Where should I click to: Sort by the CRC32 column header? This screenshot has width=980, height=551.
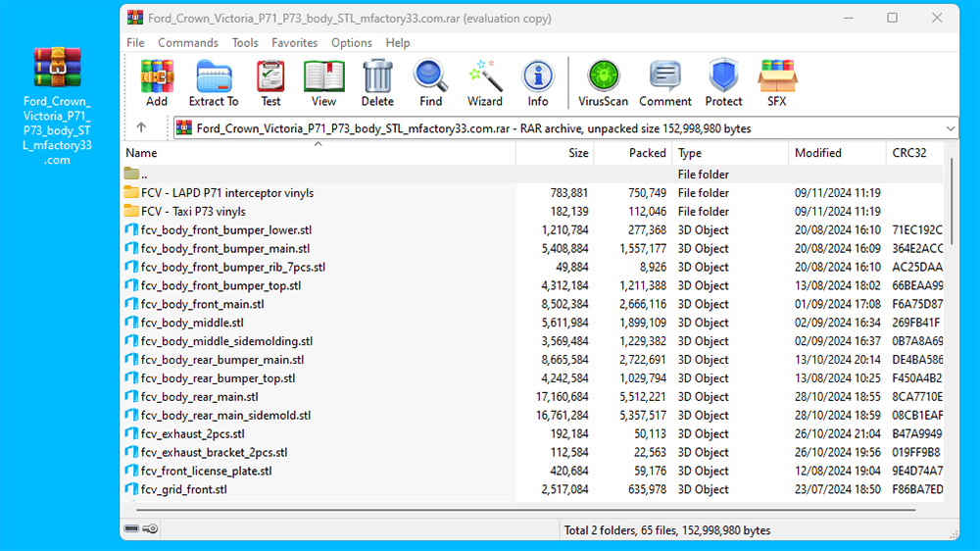pos(914,153)
